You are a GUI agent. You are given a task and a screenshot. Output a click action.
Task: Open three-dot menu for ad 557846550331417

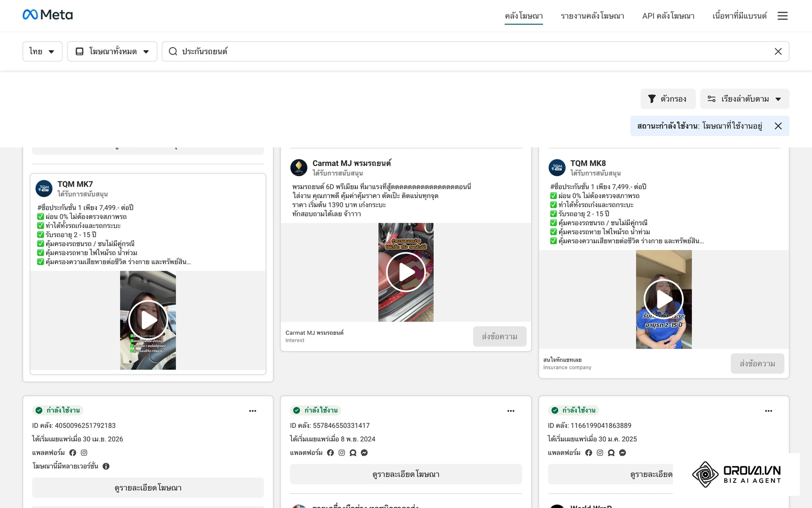511,411
